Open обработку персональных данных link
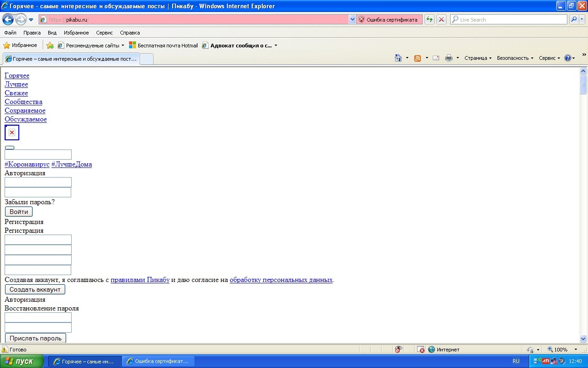 point(281,280)
